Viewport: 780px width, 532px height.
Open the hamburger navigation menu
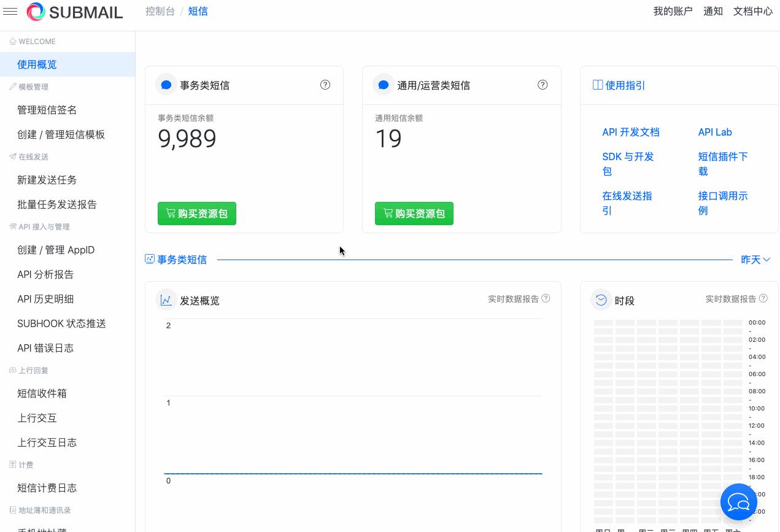pos(10,12)
